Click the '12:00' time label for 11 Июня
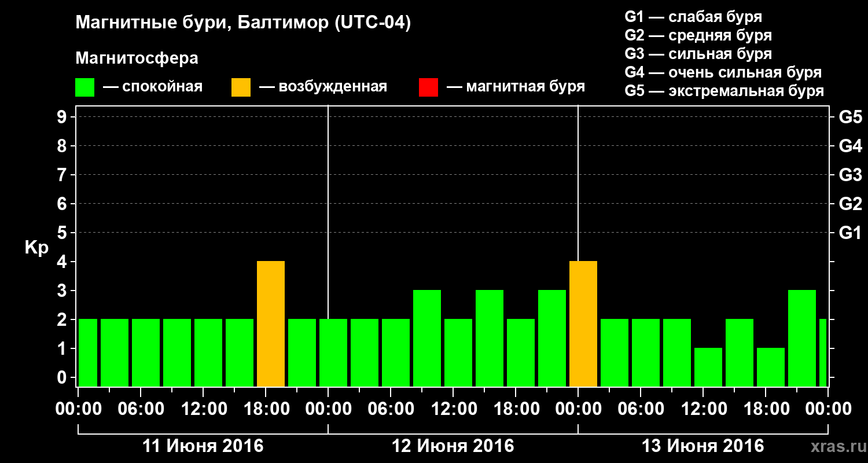 (203, 409)
